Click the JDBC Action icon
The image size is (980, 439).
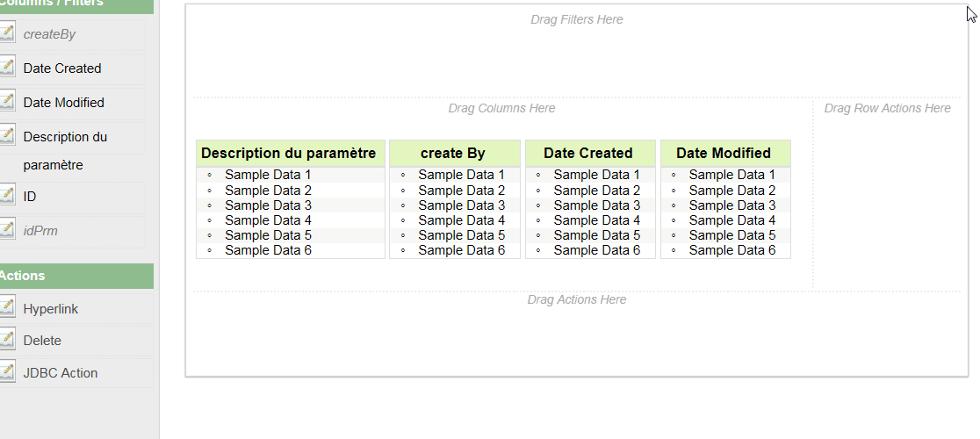point(7,372)
